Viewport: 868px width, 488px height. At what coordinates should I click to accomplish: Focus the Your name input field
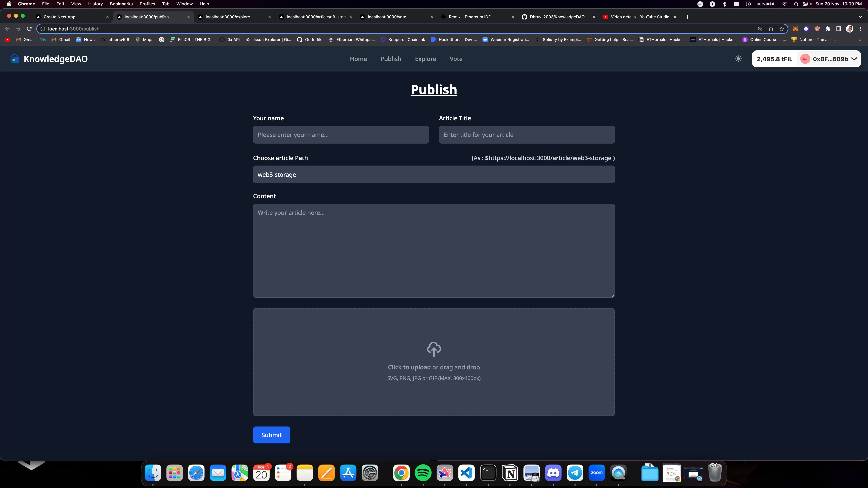341,135
